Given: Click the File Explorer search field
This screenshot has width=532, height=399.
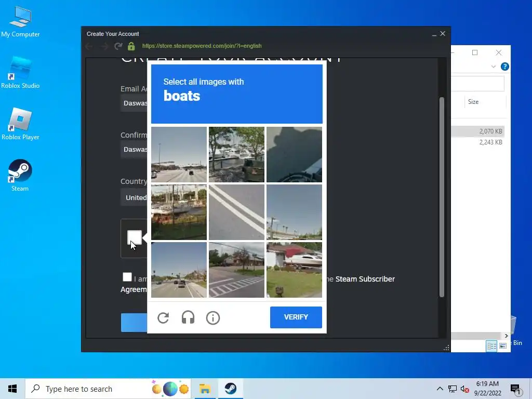Looking at the screenshot, I should pyautogui.click(x=478, y=84).
